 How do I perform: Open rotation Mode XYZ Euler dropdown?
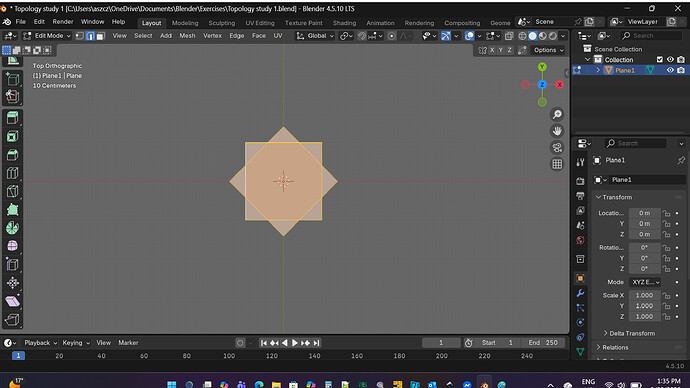click(x=645, y=282)
